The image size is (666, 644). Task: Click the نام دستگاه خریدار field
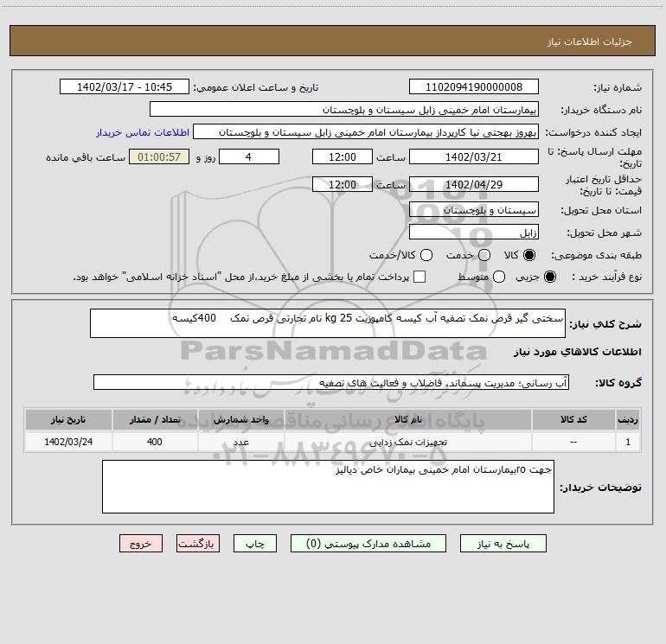point(344,109)
